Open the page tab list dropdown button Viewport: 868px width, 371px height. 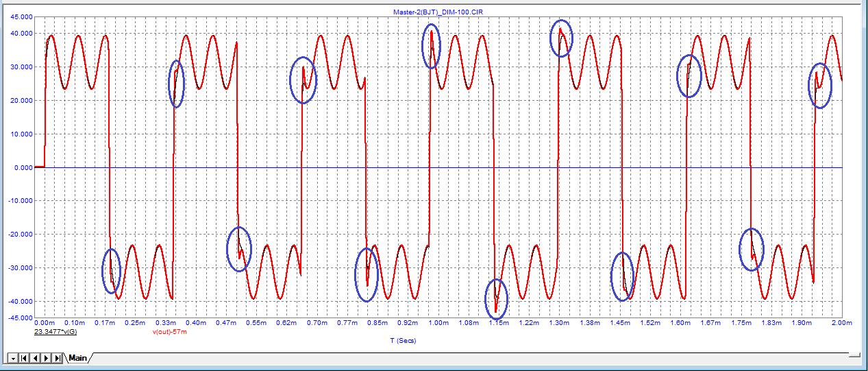coord(13,358)
